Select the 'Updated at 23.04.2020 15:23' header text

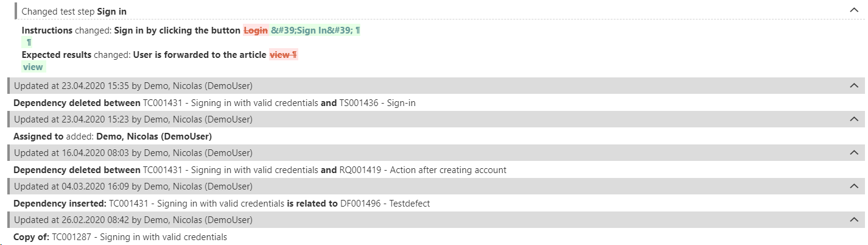click(133, 119)
